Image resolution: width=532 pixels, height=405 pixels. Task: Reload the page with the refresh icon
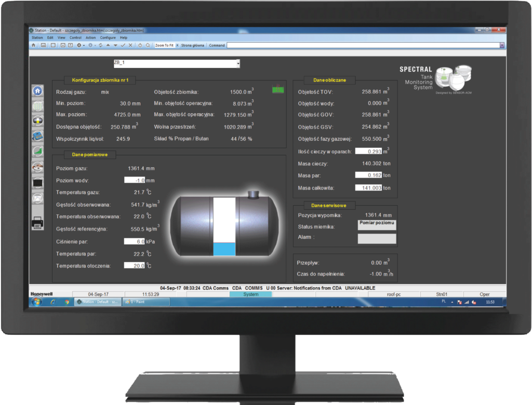[x=100, y=45]
